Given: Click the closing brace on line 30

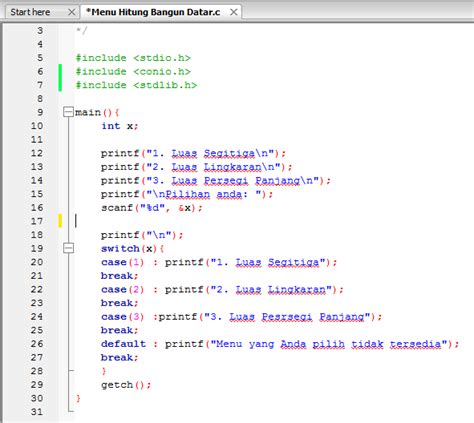Looking at the screenshot, I should (x=78, y=398).
